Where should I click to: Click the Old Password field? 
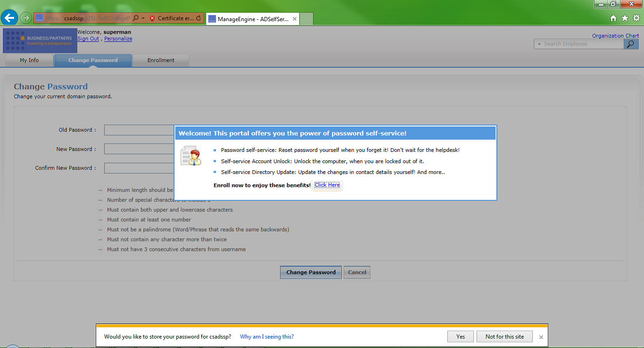click(139, 130)
